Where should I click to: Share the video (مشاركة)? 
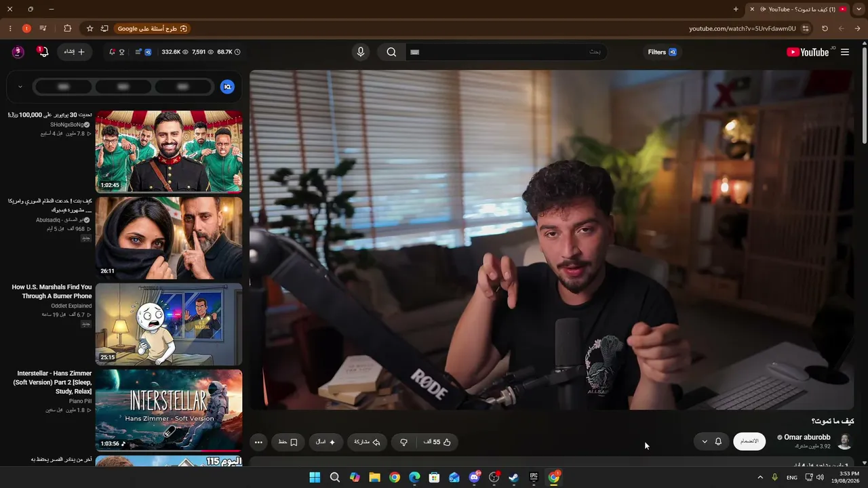click(368, 442)
